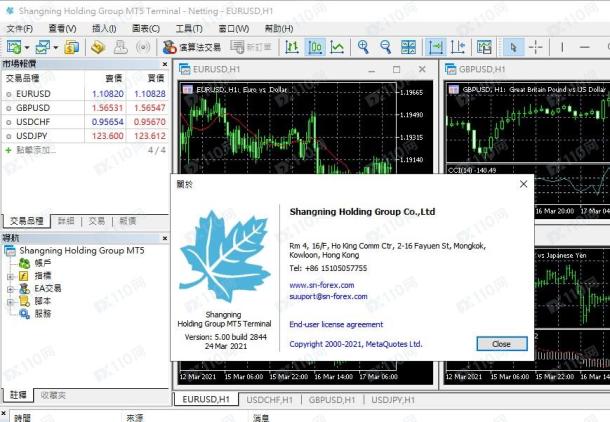Click the 服務 services icon in navigator
Viewport: 610px width, 422px height.
25,313
